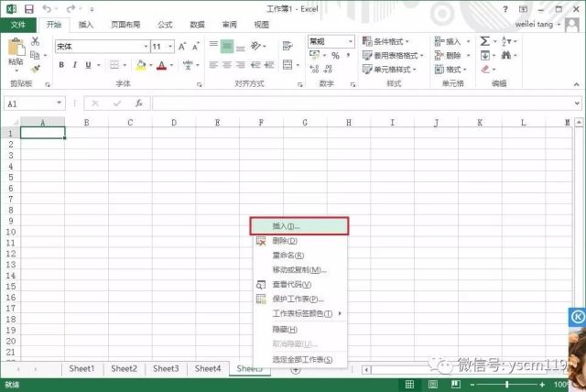Click Merge and Center icon
The image size is (586, 392).
tap(288, 65)
